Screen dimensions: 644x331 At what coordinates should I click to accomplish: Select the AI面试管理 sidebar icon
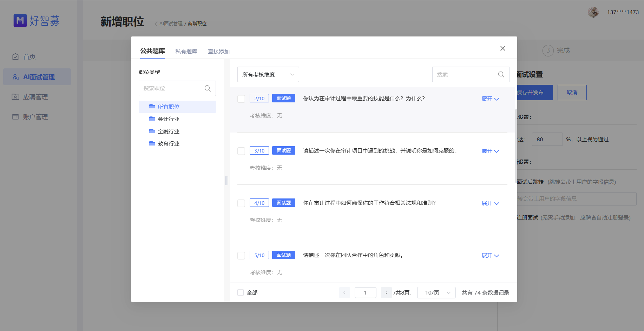15,77
